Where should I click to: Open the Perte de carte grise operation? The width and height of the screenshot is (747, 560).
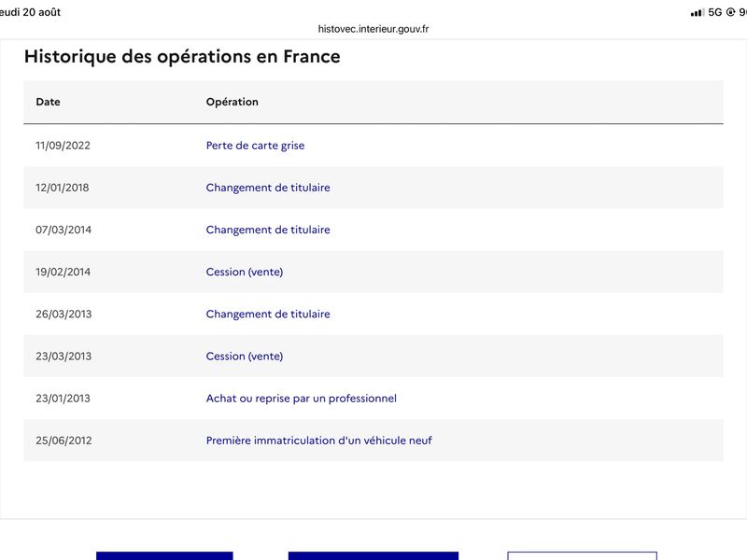pos(255,146)
